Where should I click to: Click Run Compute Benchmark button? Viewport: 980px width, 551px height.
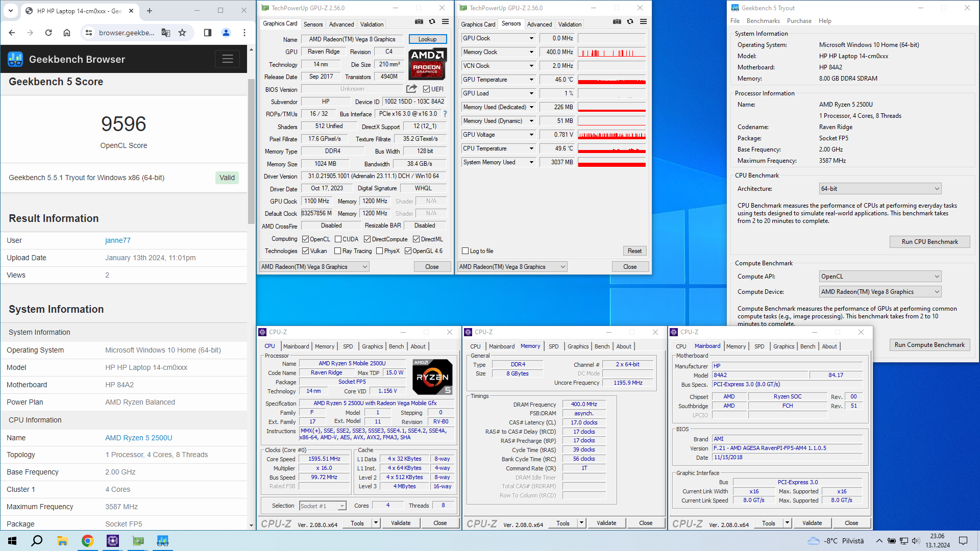click(x=929, y=345)
